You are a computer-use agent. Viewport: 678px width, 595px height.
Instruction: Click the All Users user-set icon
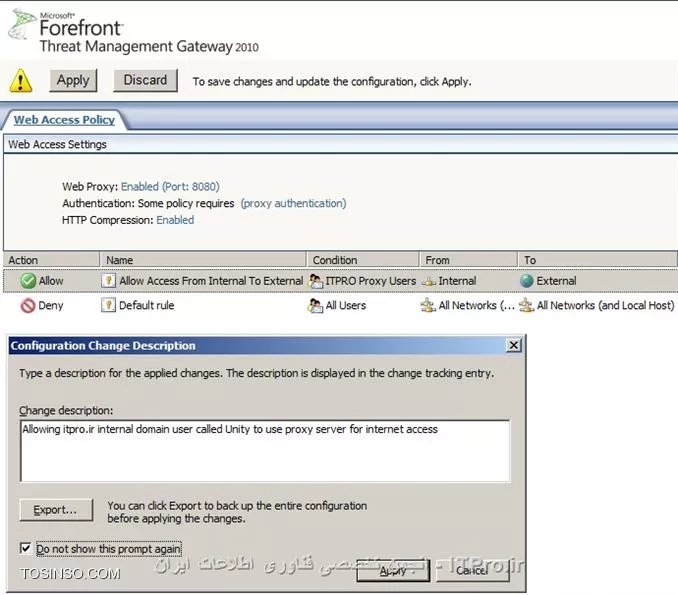(315, 306)
